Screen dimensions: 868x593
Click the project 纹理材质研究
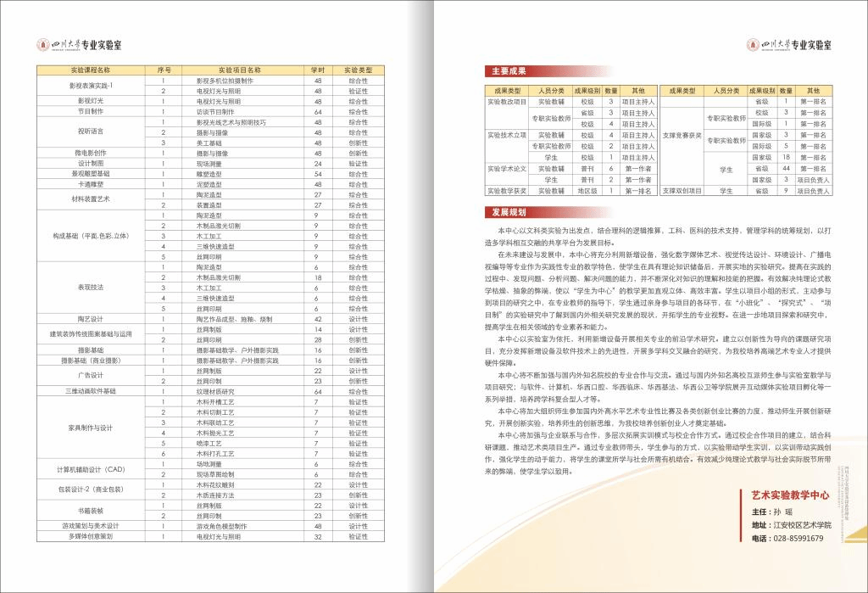[215, 392]
